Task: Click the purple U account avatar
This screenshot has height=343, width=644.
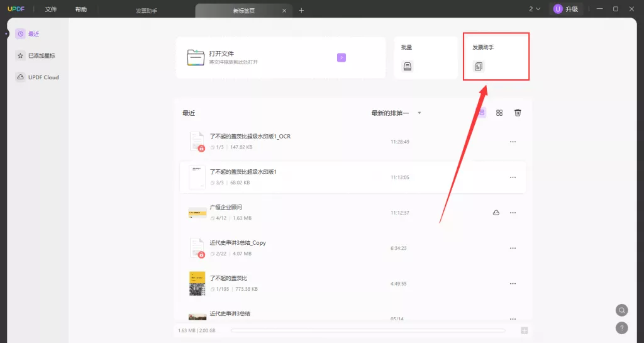Action: [557, 9]
